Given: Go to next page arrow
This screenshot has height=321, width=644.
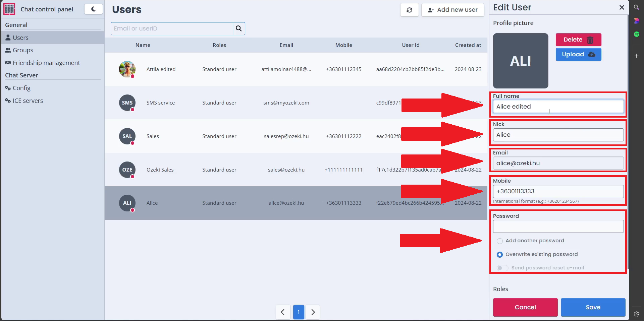Looking at the screenshot, I should click(313, 312).
